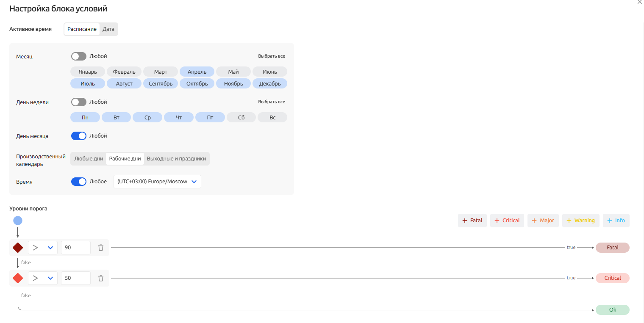Toggle the Месяц 'Любой' switch
Image resolution: width=644 pixels, height=323 pixels.
tap(79, 56)
